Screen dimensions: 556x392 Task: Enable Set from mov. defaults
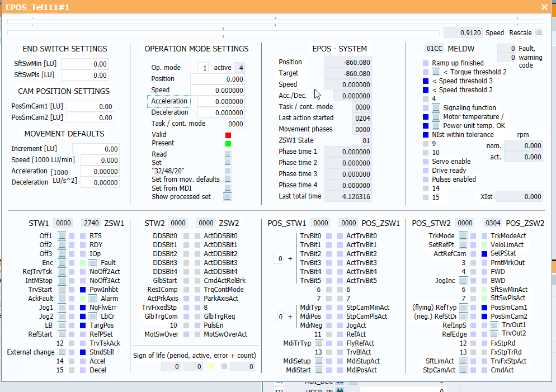(x=228, y=180)
